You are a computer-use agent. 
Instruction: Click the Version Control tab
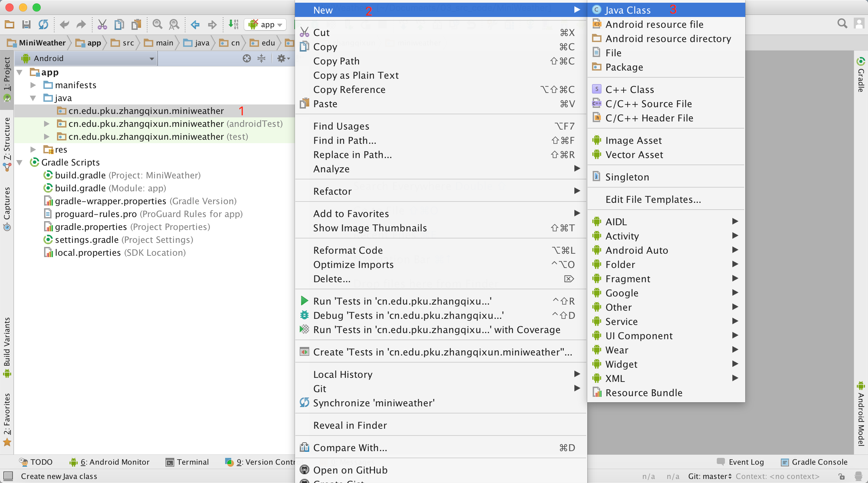coord(260,462)
